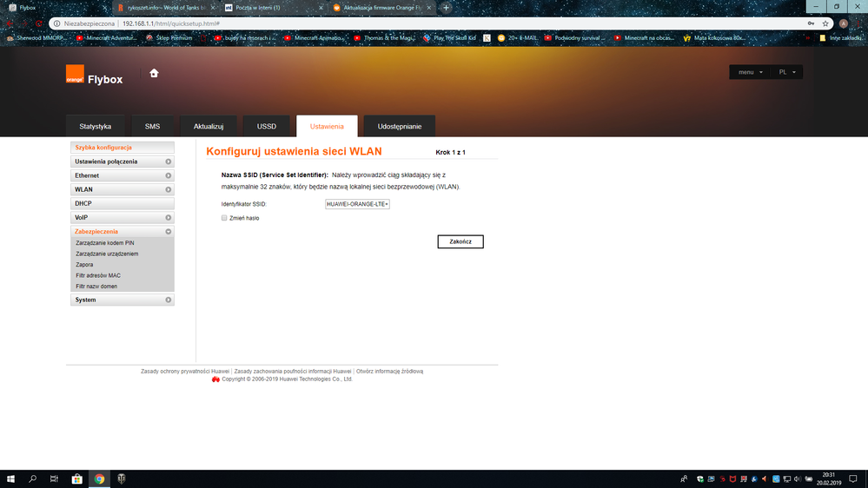Select the Ustawienia tab
868x488 pixels.
(327, 126)
